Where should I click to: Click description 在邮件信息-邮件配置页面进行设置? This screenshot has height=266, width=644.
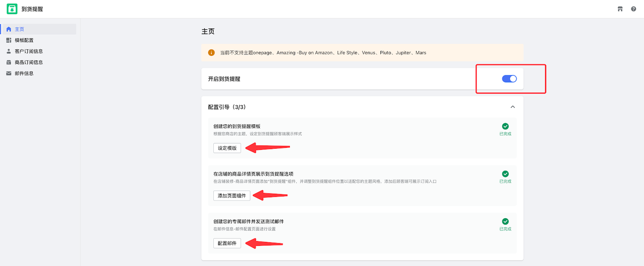(x=244, y=229)
